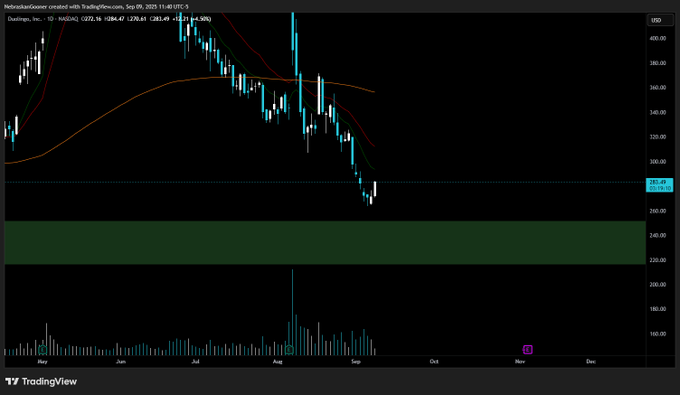Open the August earnings marker icon

click(x=289, y=349)
